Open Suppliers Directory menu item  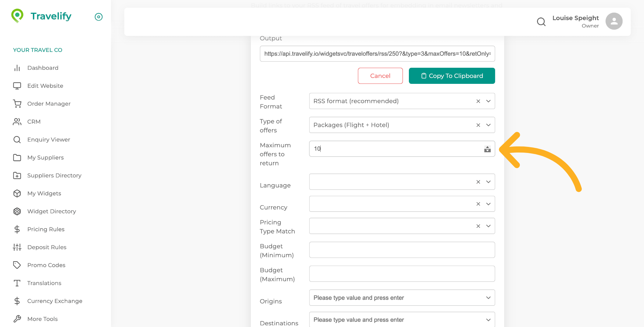(54, 175)
